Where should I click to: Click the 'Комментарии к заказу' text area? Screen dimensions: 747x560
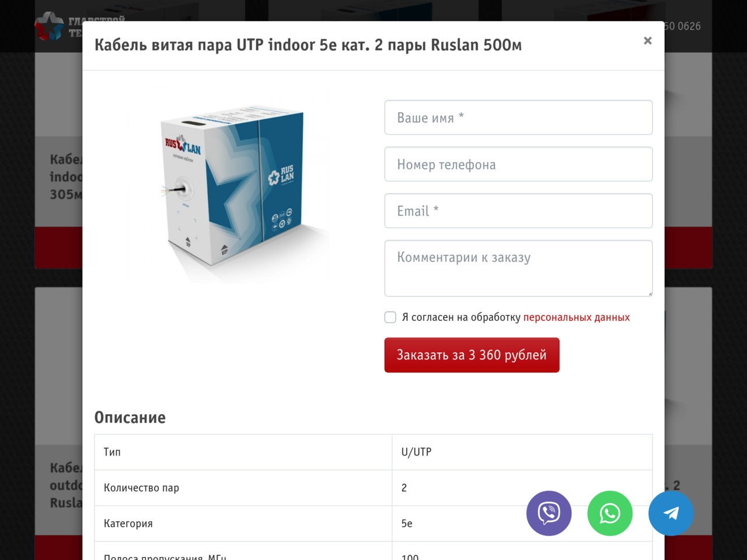click(x=518, y=268)
